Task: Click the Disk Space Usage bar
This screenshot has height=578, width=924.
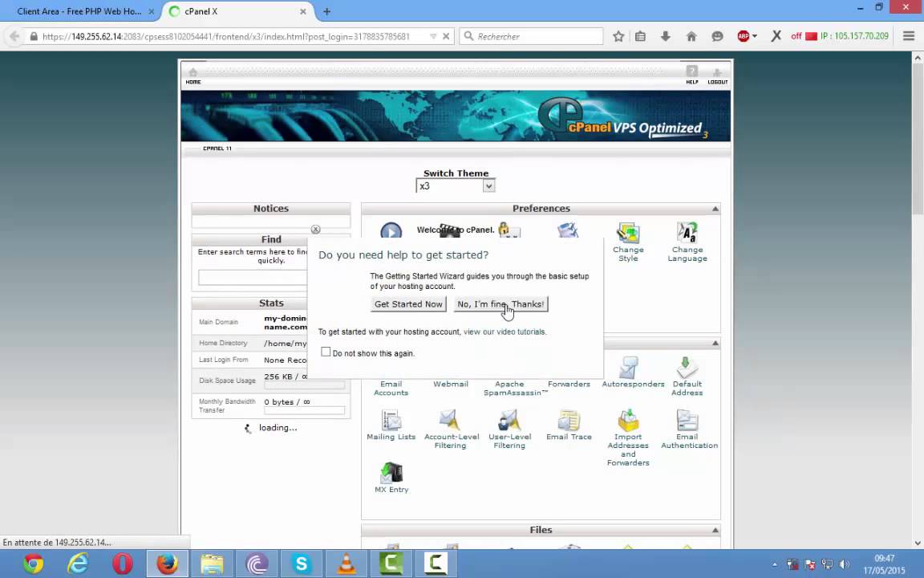Action: click(x=304, y=385)
